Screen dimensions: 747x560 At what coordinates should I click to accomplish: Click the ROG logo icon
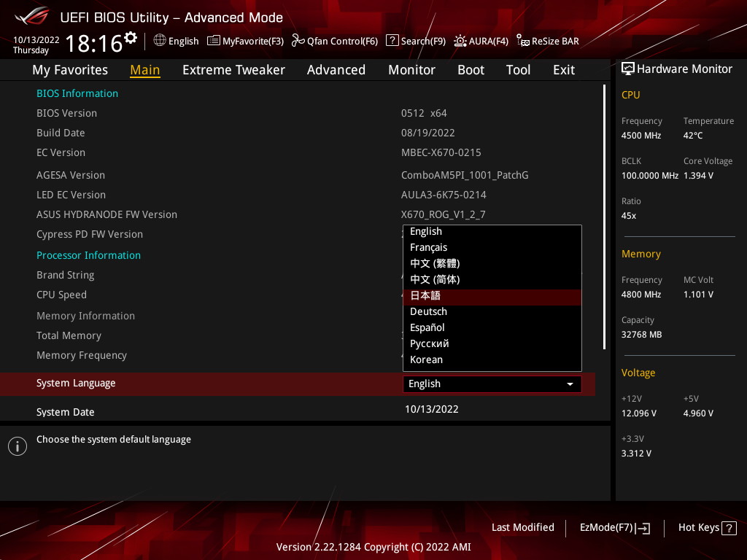point(32,16)
